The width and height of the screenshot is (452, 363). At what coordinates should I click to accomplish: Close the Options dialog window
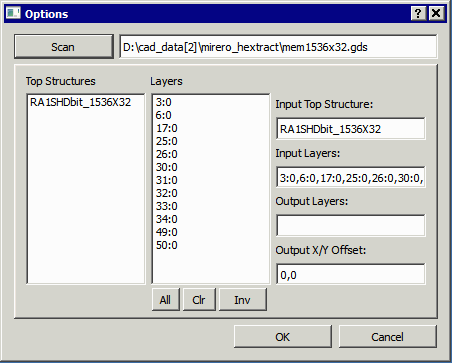(x=436, y=14)
